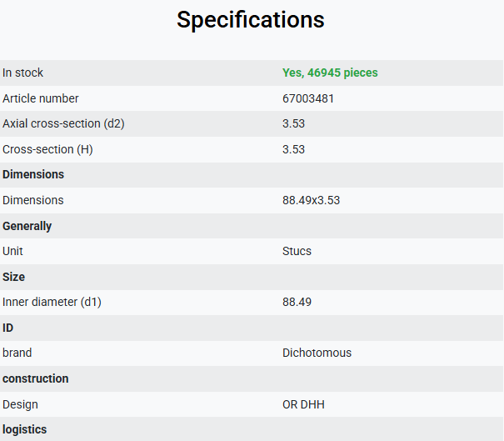The height and width of the screenshot is (441, 504).
Task: Select the dimensions value 88.49x3.53
Action: (x=311, y=200)
